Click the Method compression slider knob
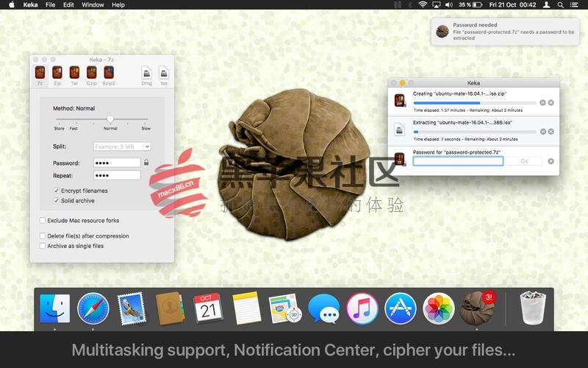The height and width of the screenshot is (368, 588). (x=110, y=119)
